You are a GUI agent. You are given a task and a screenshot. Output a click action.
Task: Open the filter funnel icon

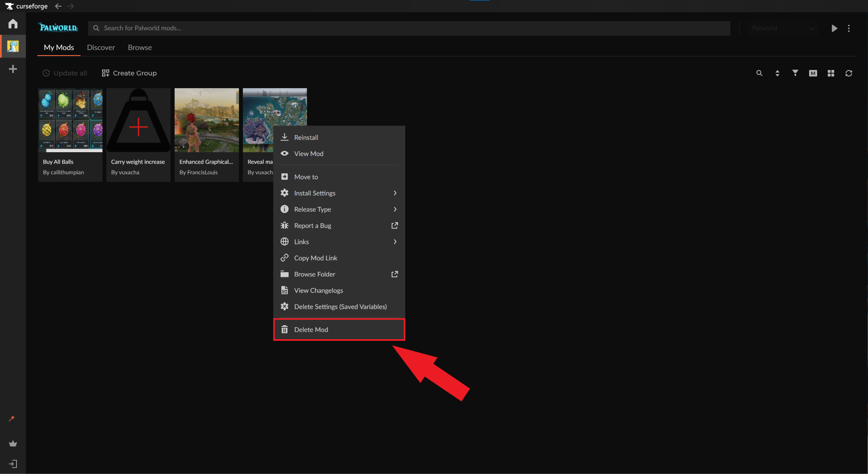point(795,73)
